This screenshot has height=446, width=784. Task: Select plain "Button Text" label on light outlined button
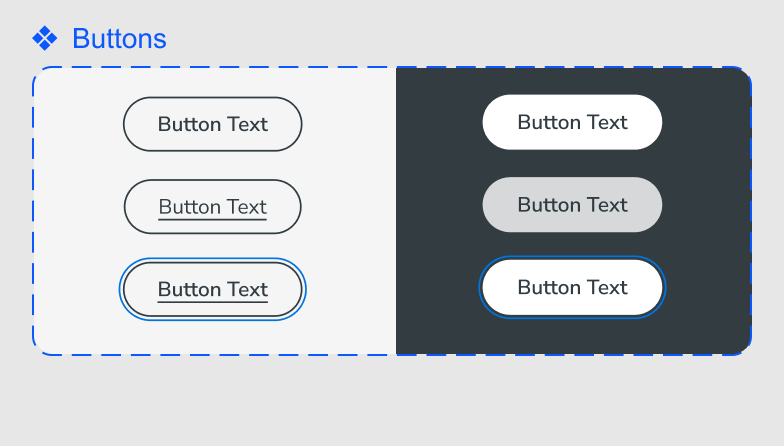coord(212,124)
